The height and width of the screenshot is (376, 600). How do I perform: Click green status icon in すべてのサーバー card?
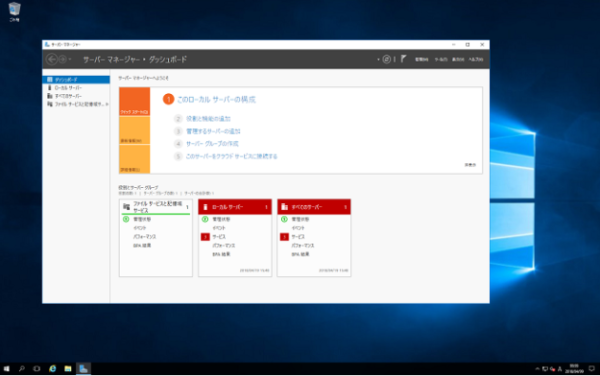pos(284,219)
